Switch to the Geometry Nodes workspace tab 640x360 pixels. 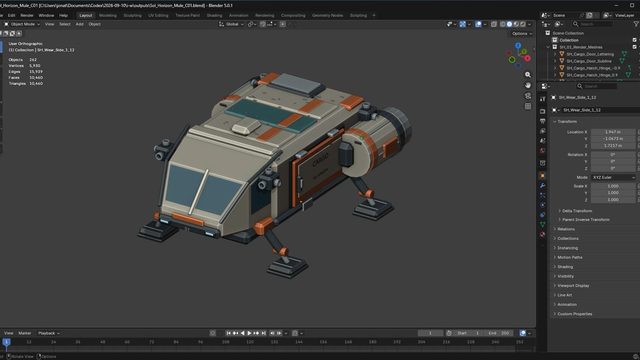point(327,16)
